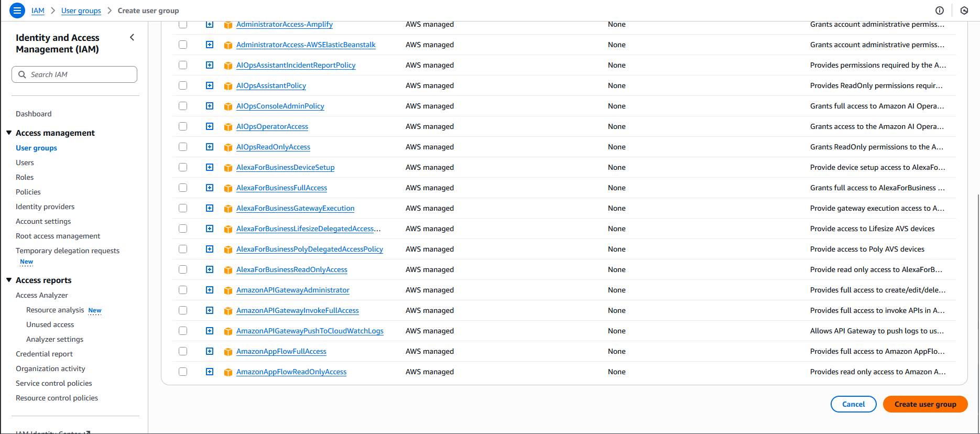This screenshot has width=980, height=434.
Task: Click the Create user group button
Action: [925, 404]
